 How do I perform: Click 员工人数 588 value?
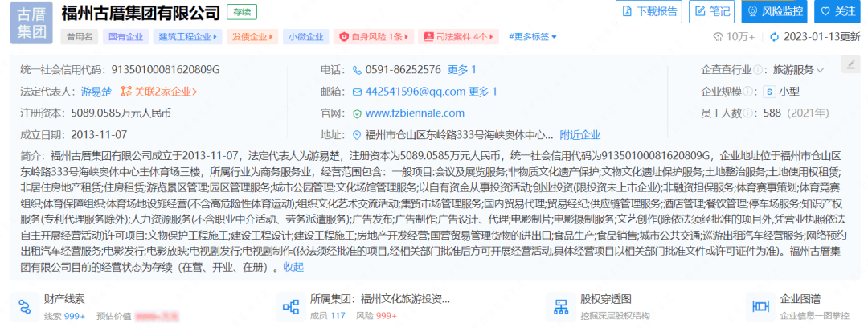pos(772,113)
